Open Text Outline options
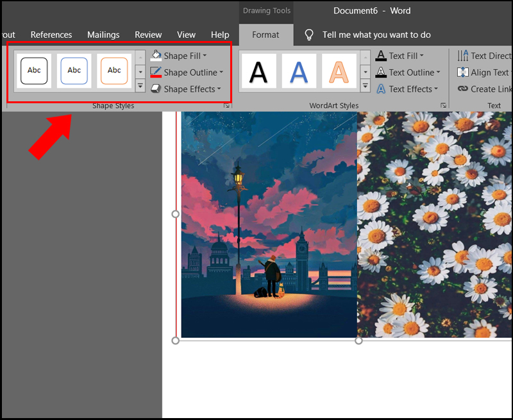Image resolution: width=513 pixels, height=420 pixels. (403, 72)
